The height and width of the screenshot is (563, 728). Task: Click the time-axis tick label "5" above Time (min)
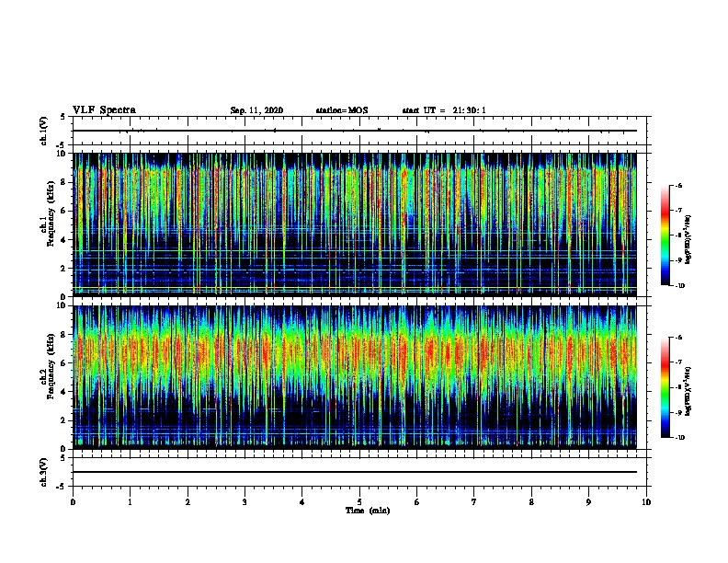(x=359, y=502)
